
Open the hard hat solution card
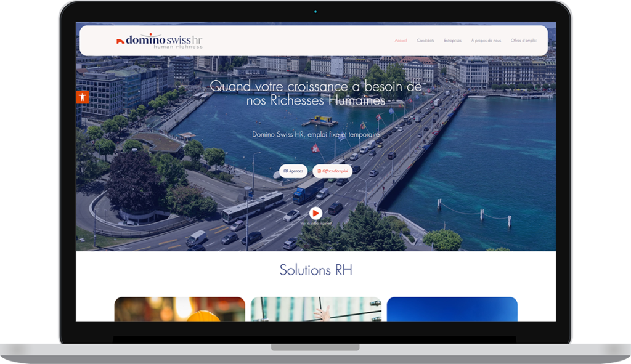coord(179,309)
